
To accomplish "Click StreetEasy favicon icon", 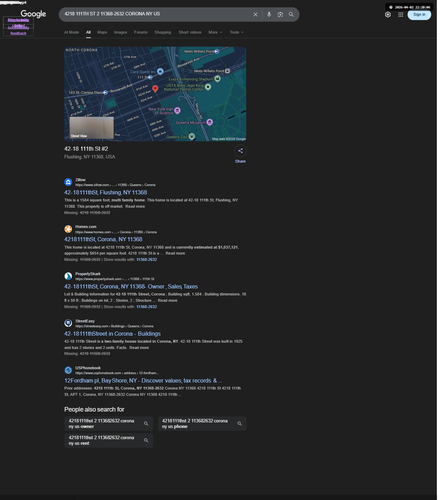I will point(68,323).
